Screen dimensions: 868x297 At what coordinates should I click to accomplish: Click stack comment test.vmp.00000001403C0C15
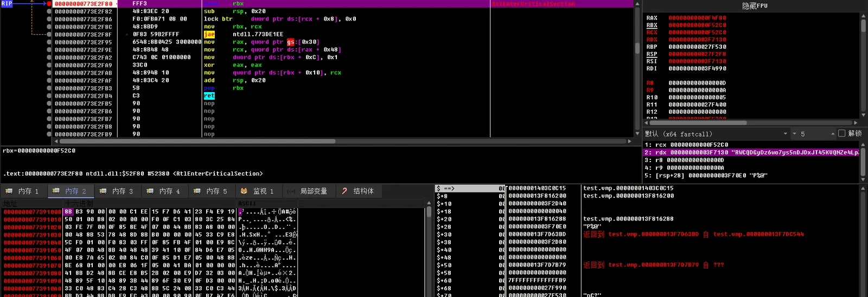(x=628, y=188)
